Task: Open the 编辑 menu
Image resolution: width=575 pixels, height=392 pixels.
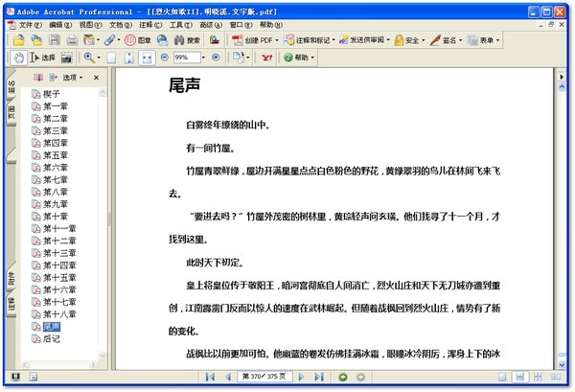Action: point(60,25)
